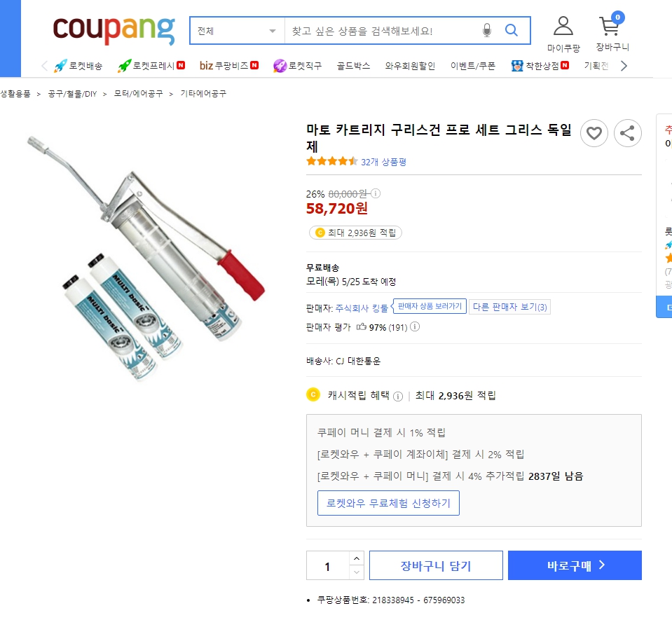
Task: Open the 마이쿠팡 profile icon
Action: (x=563, y=27)
